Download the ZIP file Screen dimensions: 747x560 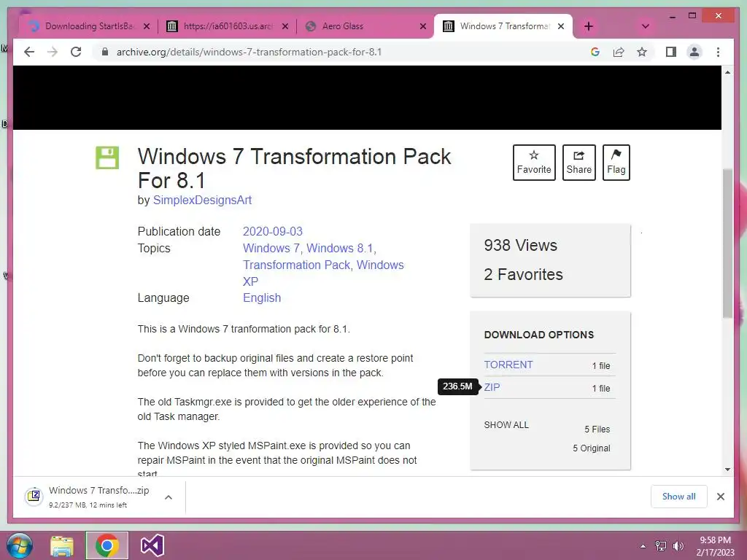pyautogui.click(x=492, y=387)
